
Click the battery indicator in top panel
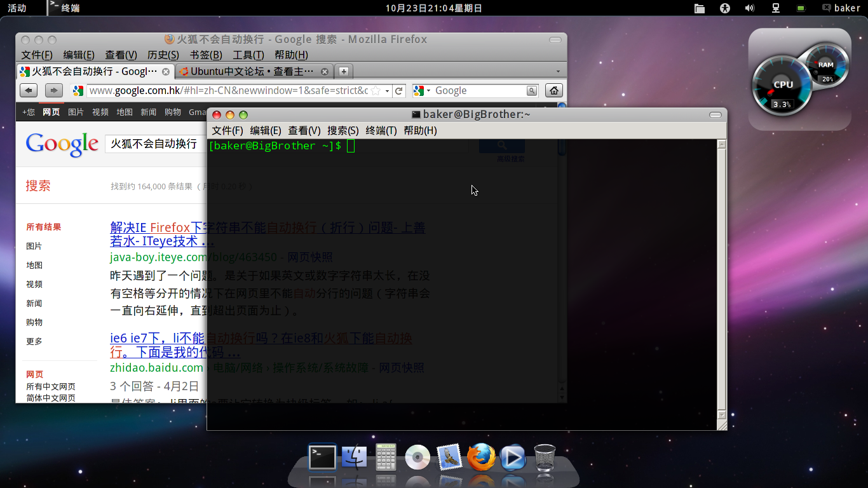point(801,8)
